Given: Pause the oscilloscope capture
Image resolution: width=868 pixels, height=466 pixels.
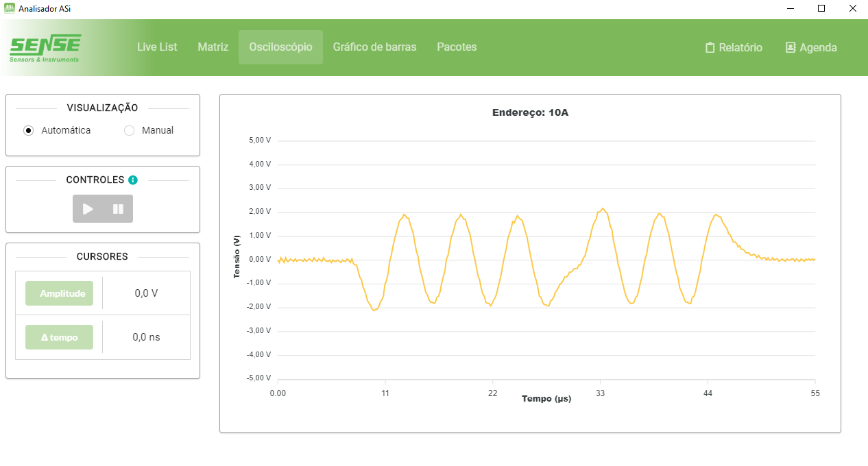Looking at the screenshot, I should pyautogui.click(x=118, y=209).
